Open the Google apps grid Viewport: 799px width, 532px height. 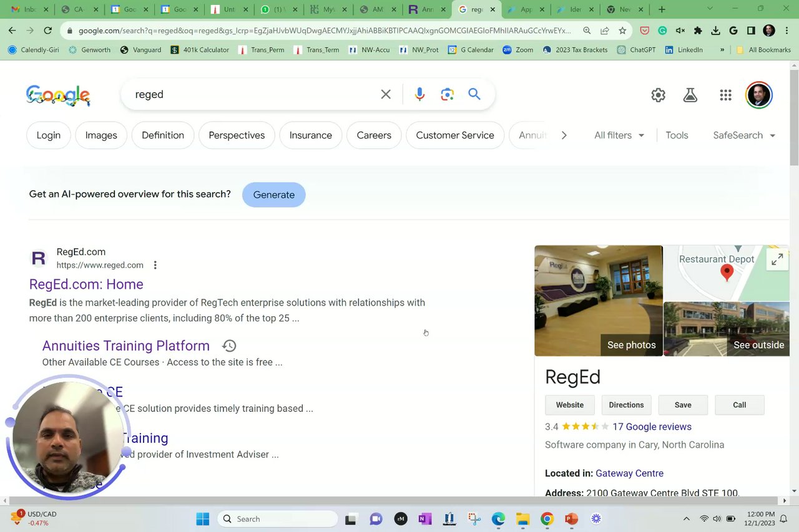[725, 95]
